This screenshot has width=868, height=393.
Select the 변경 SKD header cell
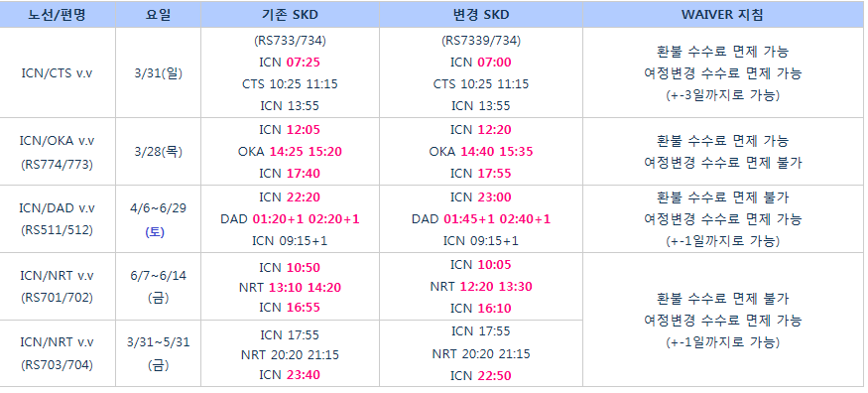click(x=481, y=15)
